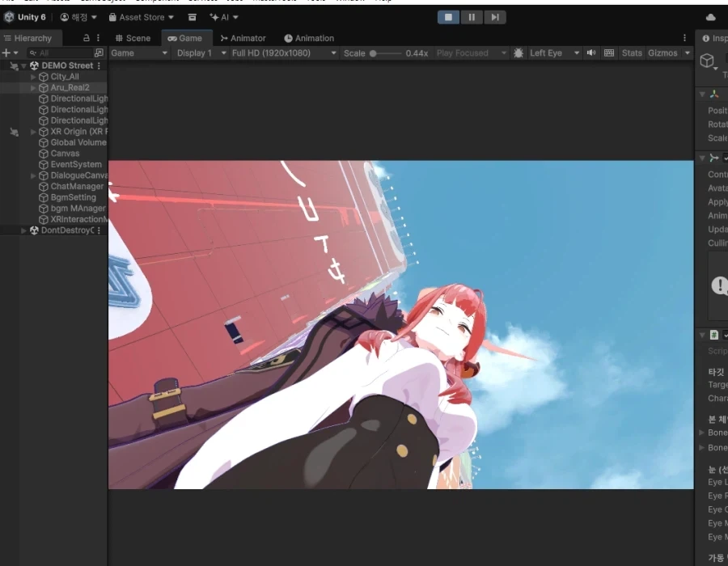Expand the City_All object
The height and width of the screenshot is (566, 728).
(x=33, y=77)
